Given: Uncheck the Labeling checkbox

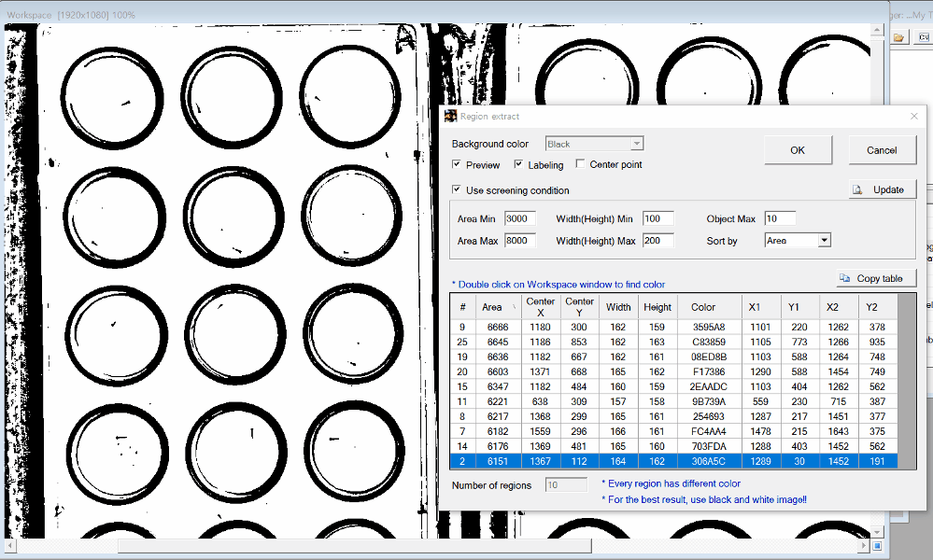Looking at the screenshot, I should coord(518,165).
